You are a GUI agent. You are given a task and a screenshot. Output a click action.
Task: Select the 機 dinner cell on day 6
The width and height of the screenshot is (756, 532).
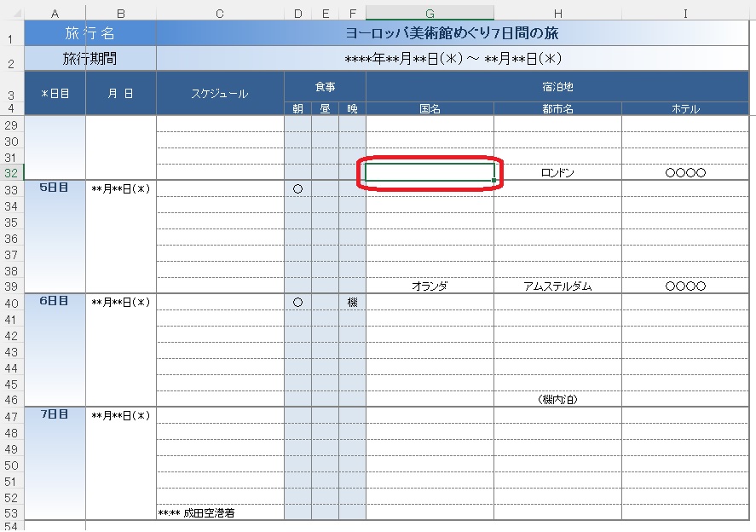[352, 302]
